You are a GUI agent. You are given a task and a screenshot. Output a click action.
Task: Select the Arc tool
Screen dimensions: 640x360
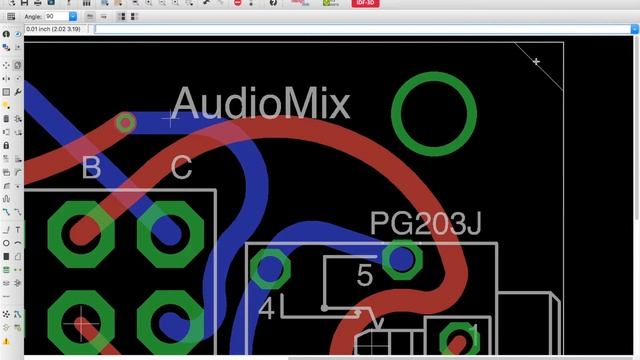tap(18, 243)
